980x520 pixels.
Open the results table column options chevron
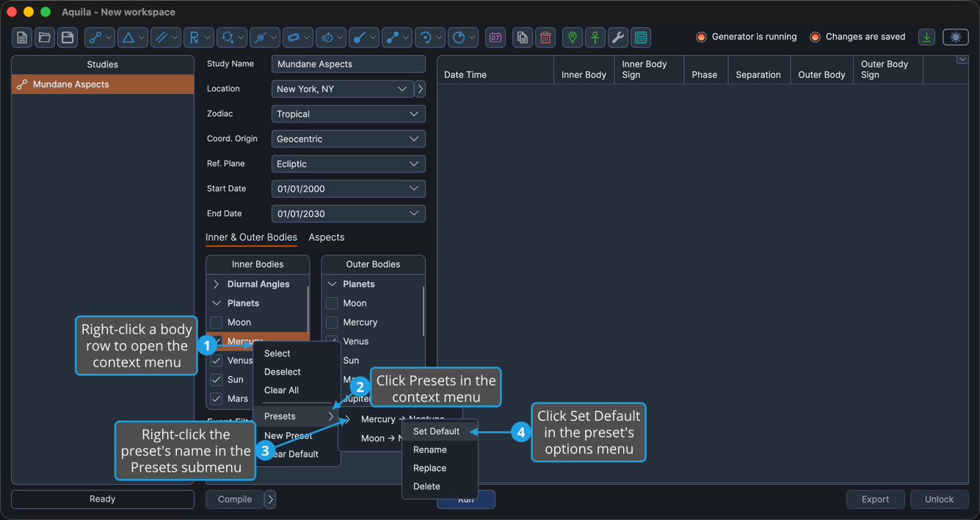click(962, 60)
